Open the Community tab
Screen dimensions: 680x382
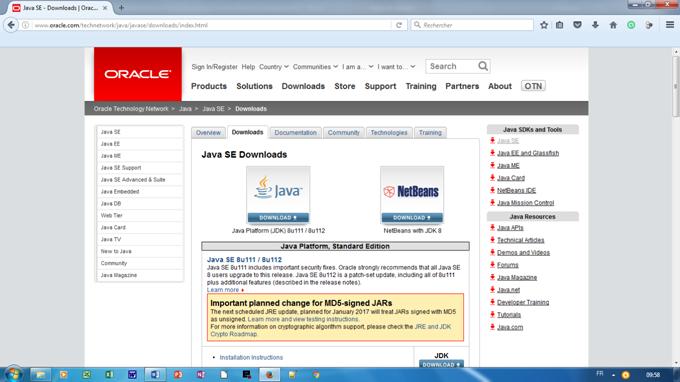point(343,133)
